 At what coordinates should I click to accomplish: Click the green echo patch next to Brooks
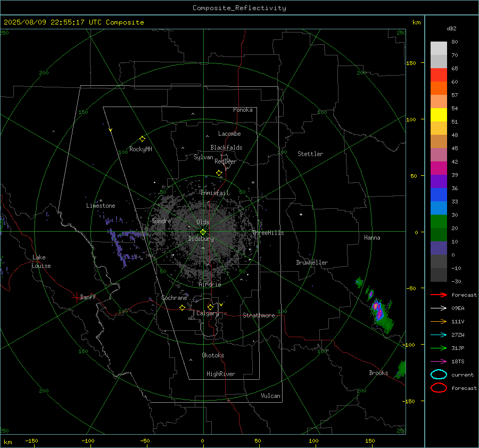tap(401, 369)
